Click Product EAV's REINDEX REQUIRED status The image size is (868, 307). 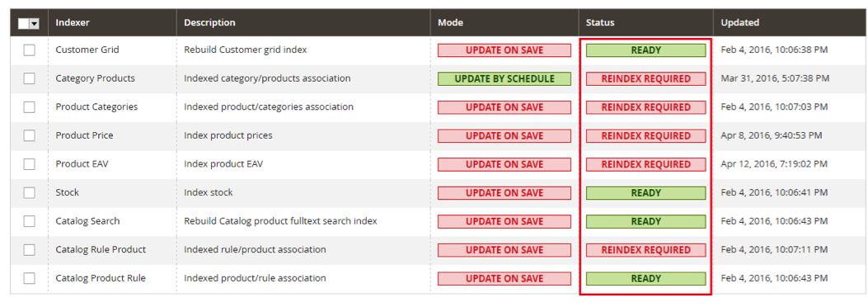(646, 164)
